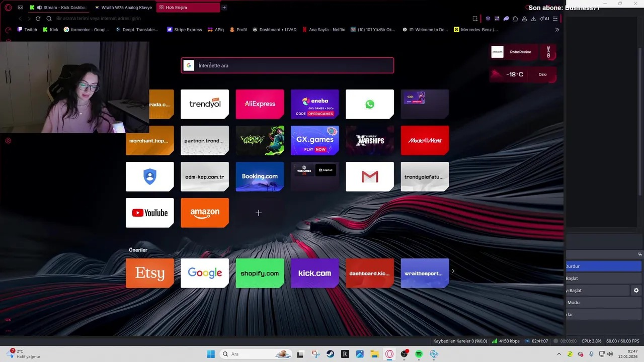Image resolution: width=644 pixels, height=362 pixels.
Task: Open the Kick bookmark
Action: (50, 30)
